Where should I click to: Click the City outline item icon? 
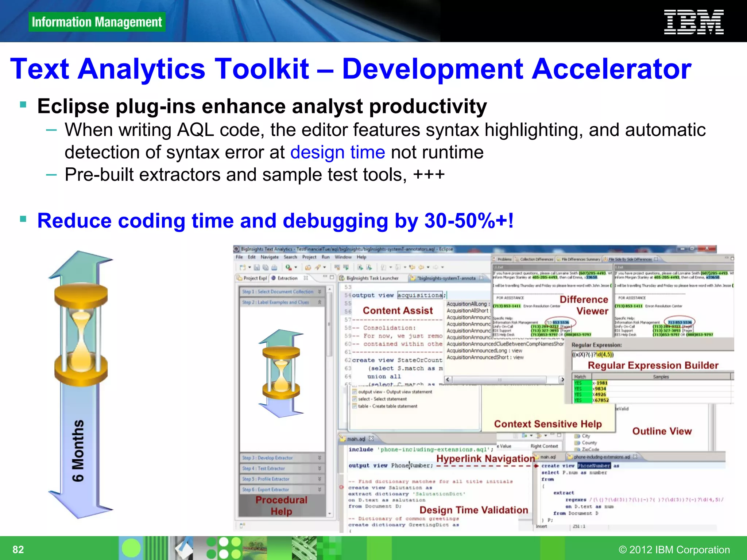[577, 436]
